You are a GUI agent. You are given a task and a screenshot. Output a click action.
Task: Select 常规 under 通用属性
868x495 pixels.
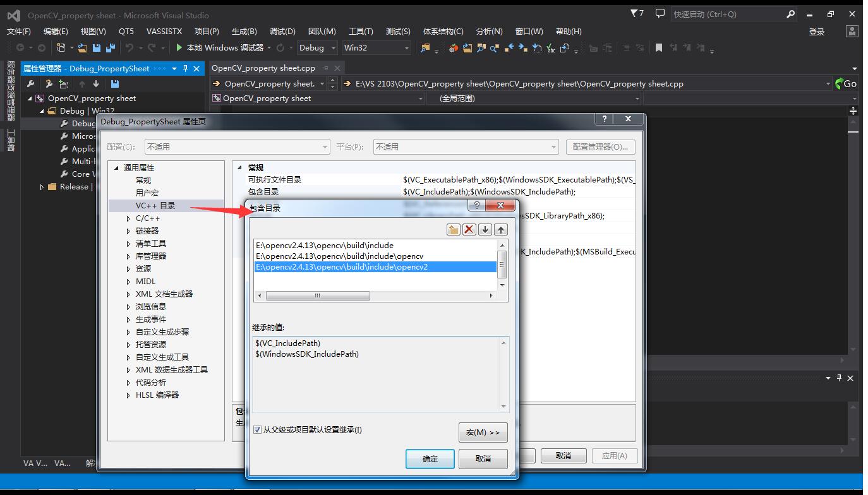pyautogui.click(x=143, y=181)
